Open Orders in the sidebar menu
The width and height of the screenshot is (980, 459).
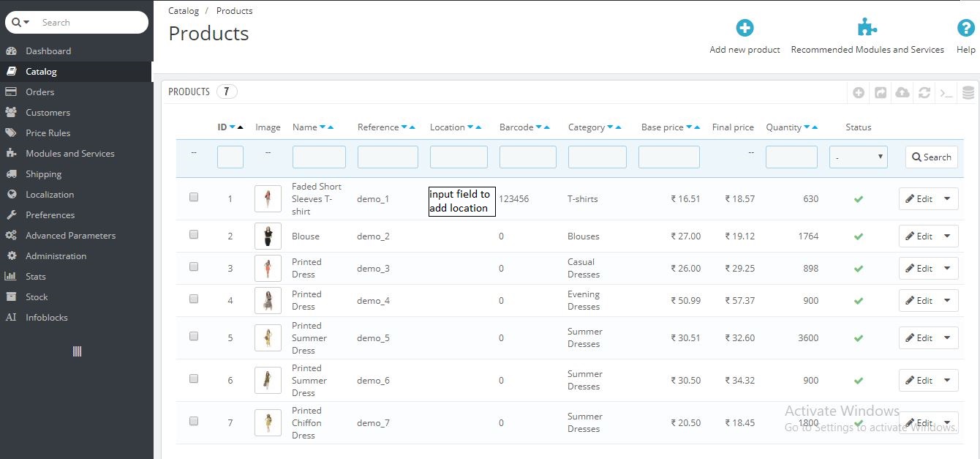point(39,92)
